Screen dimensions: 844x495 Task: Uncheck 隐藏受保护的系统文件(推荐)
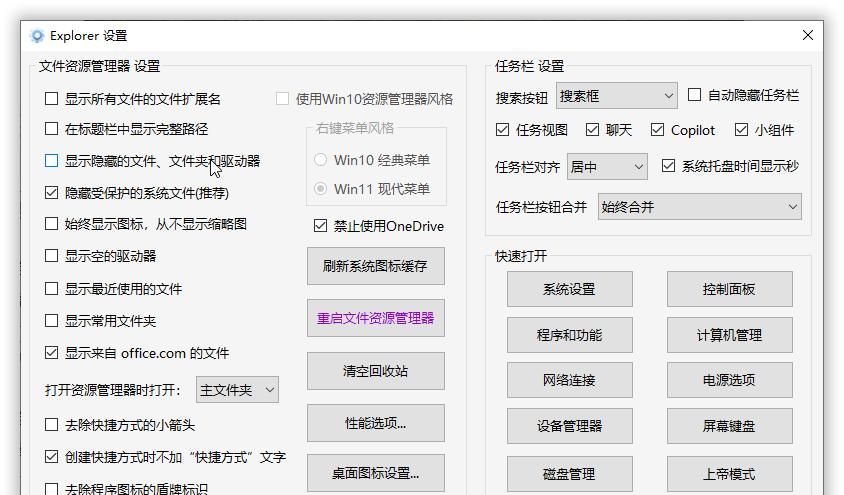[51, 193]
